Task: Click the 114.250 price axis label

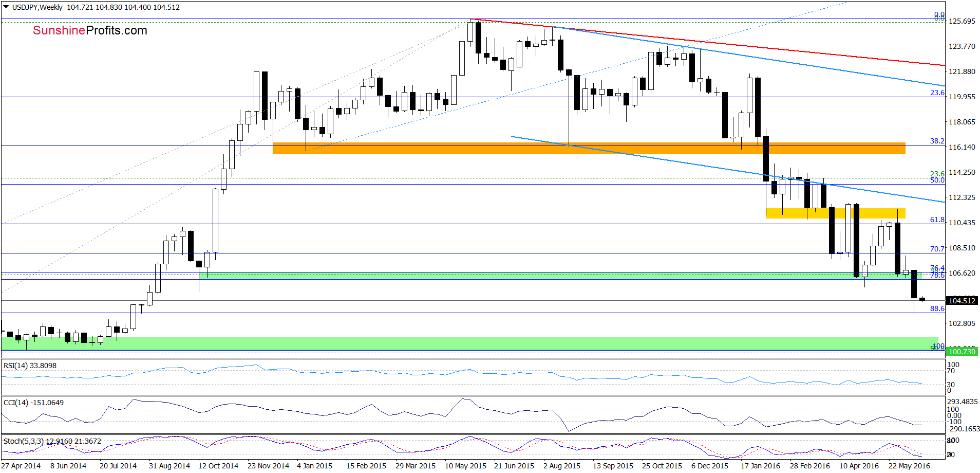Action: [x=962, y=172]
